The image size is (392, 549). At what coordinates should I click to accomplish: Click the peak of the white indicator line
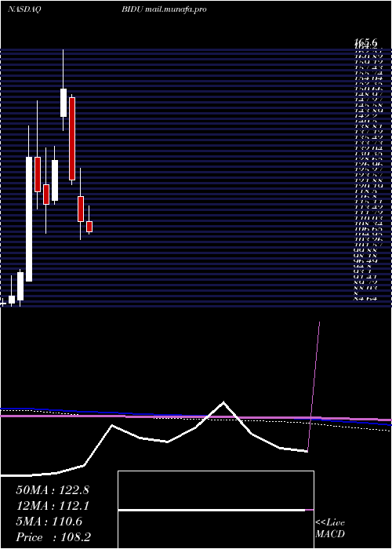(x=223, y=402)
